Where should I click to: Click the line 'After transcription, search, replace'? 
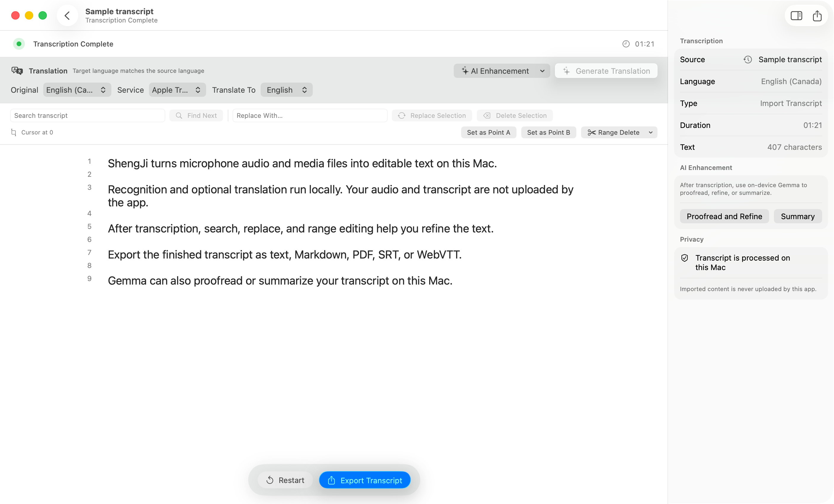coord(301,229)
